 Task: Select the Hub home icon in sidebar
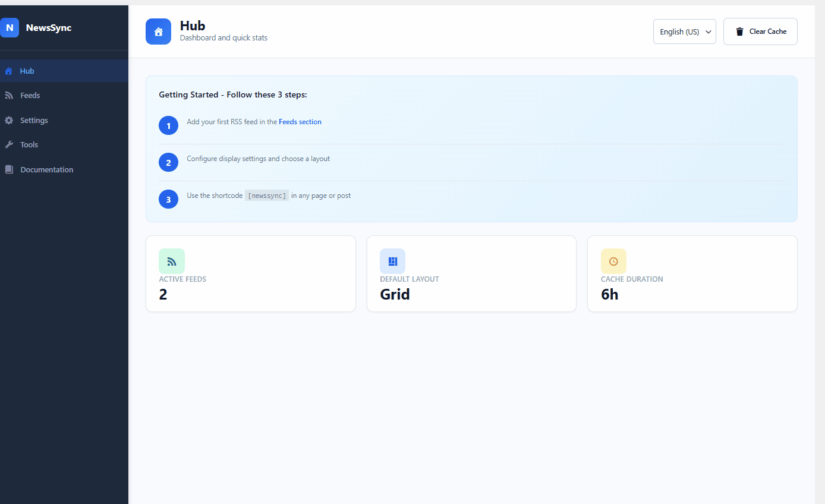click(x=10, y=71)
